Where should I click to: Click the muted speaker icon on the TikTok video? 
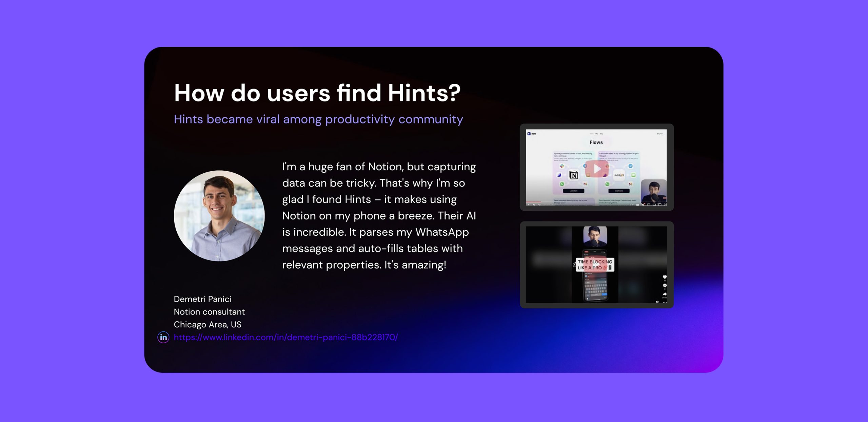click(657, 302)
